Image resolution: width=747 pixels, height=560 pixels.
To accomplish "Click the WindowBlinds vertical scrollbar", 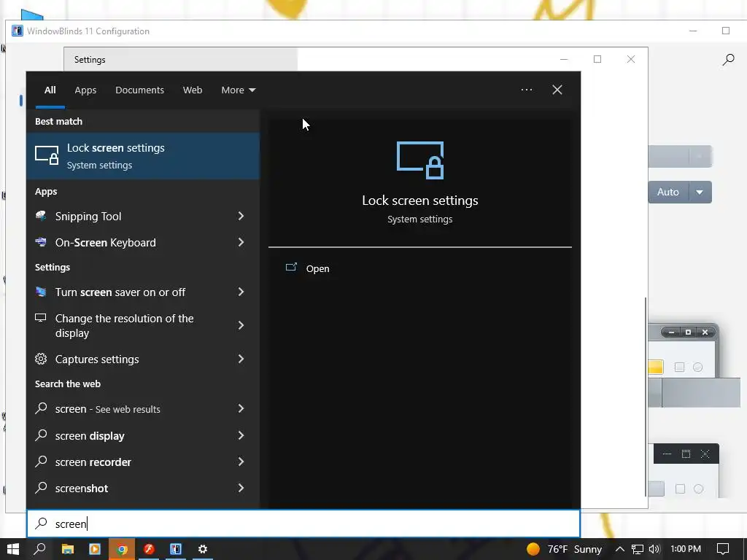I will tap(646, 396).
